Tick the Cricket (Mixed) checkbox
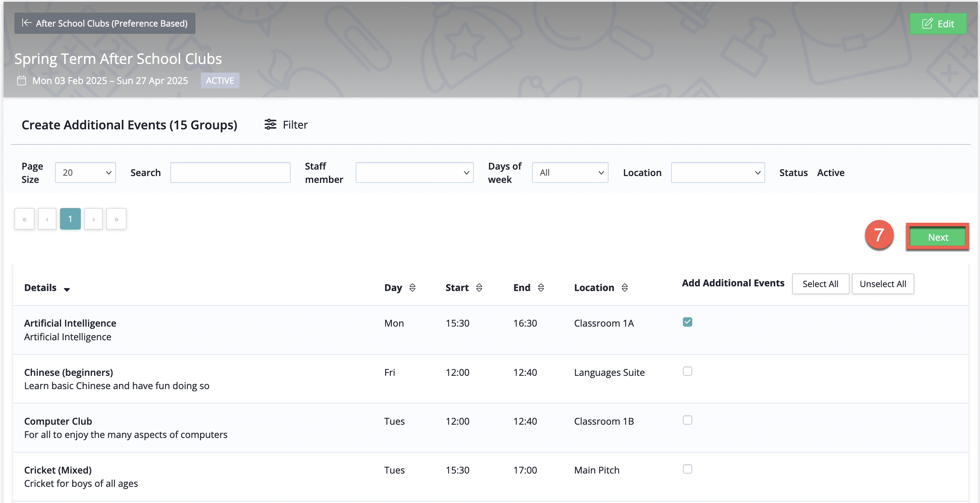 pos(687,469)
